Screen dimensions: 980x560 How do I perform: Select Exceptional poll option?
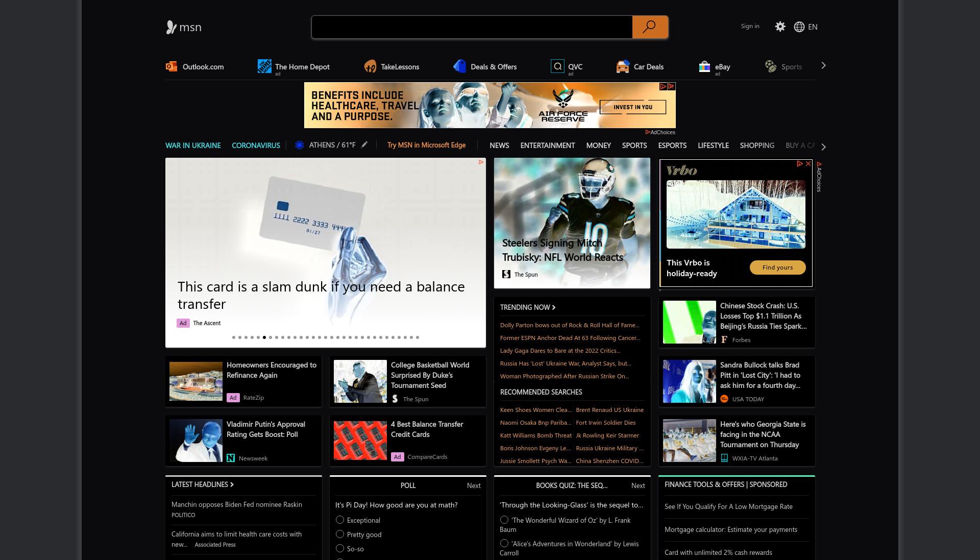coord(340,520)
